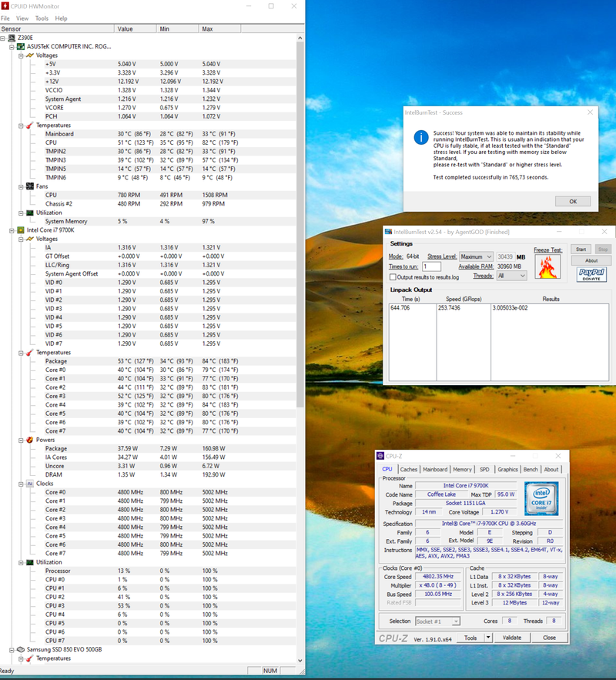Open the CPU-Z socket Selection dropdown
This screenshot has height=680, width=616.
pyautogui.click(x=437, y=621)
